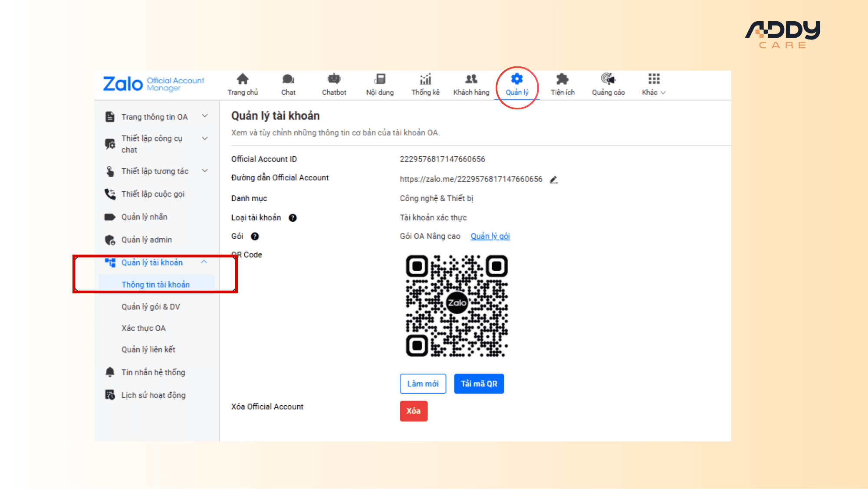
Task: Click the Tải mã QR button
Action: 479,384
